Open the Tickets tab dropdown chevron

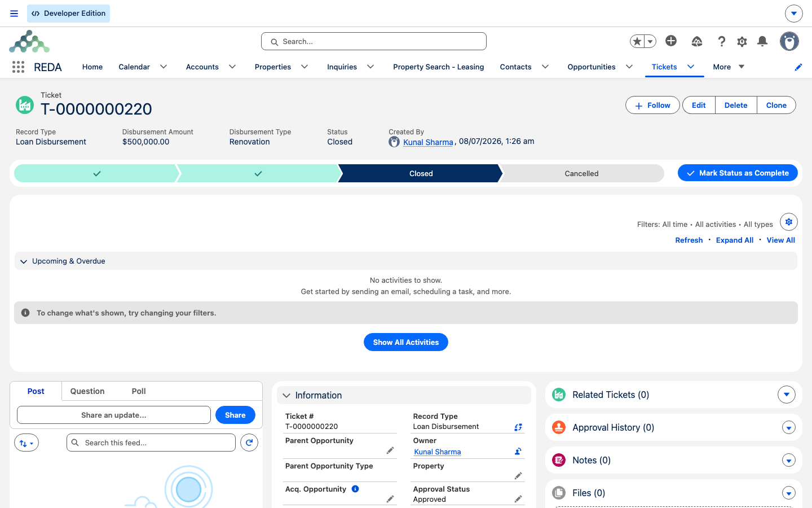691,67
